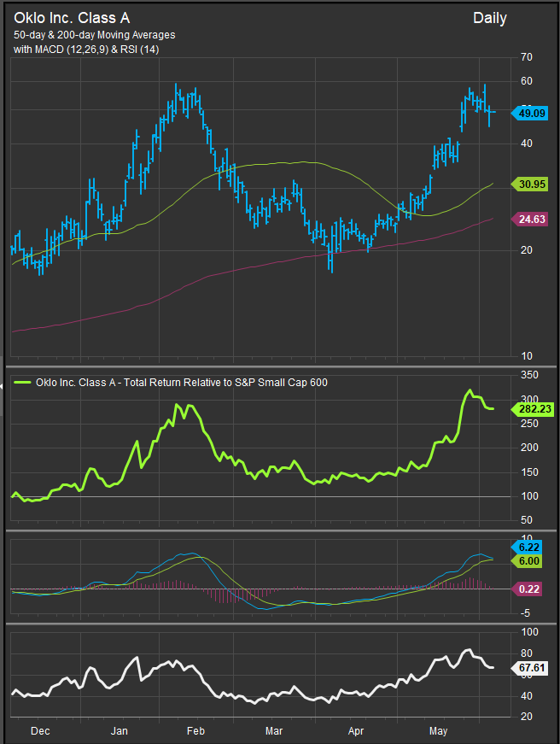Click the 200 relative return axis label
Screen dimensions: 560x744
point(529,448)
